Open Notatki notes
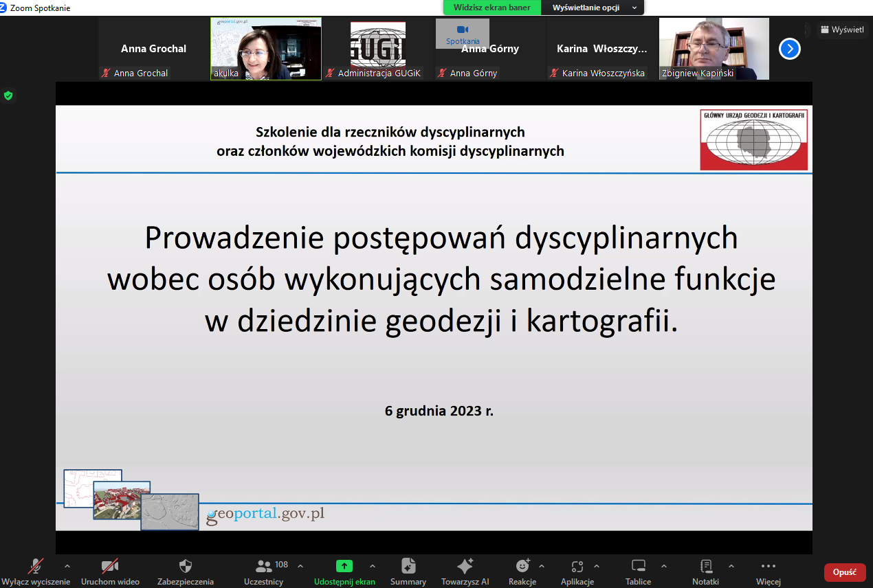Screen dimensions: 873x588 pyautogui.click(x=705, y=567)
